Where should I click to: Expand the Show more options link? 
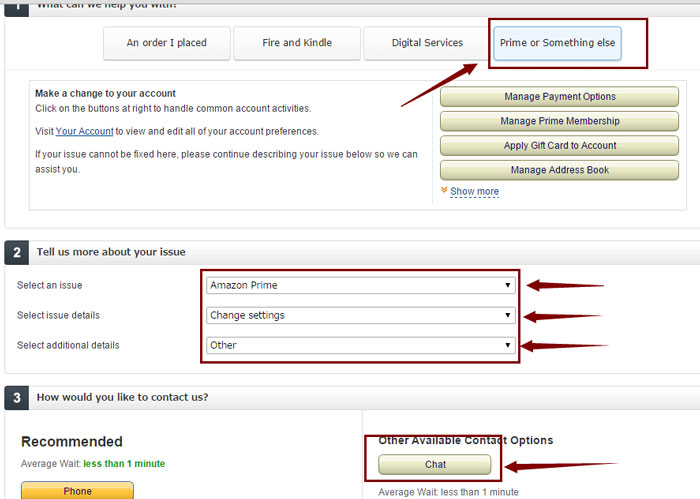(x=474, y=191)
